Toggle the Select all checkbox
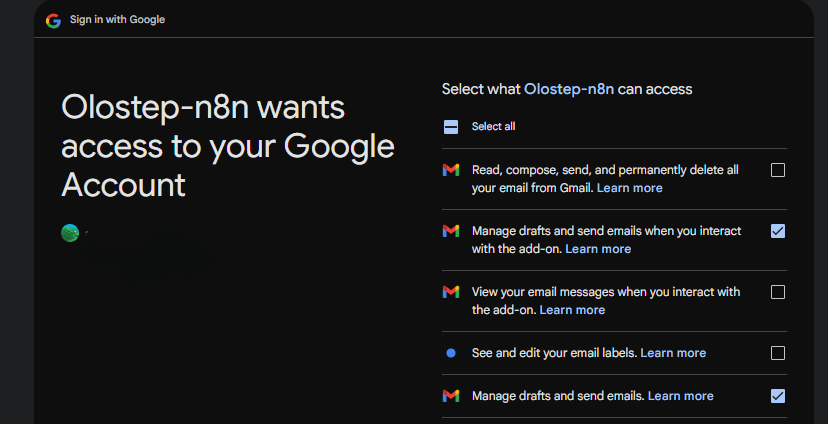 tap(450, 127)
